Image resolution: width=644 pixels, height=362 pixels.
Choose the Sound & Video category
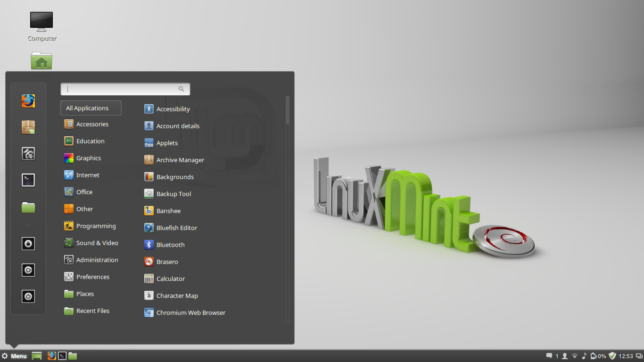click(97, 243)
